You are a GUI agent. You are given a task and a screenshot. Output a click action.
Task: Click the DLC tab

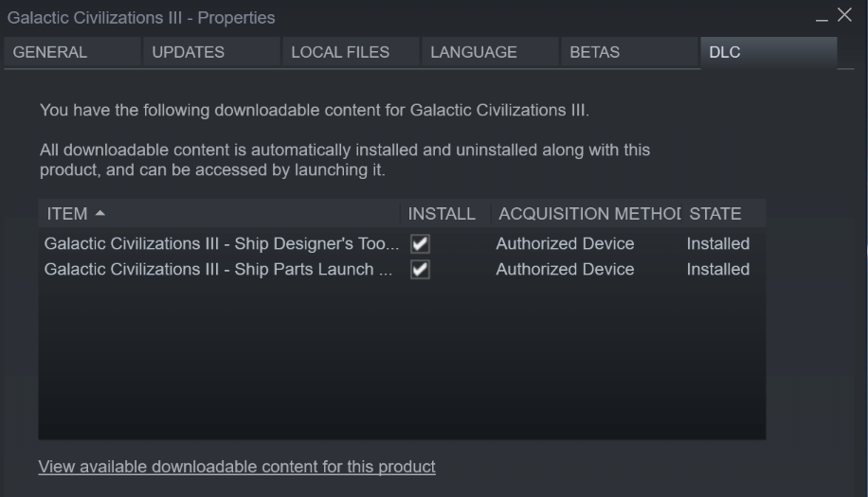point(725,52)
